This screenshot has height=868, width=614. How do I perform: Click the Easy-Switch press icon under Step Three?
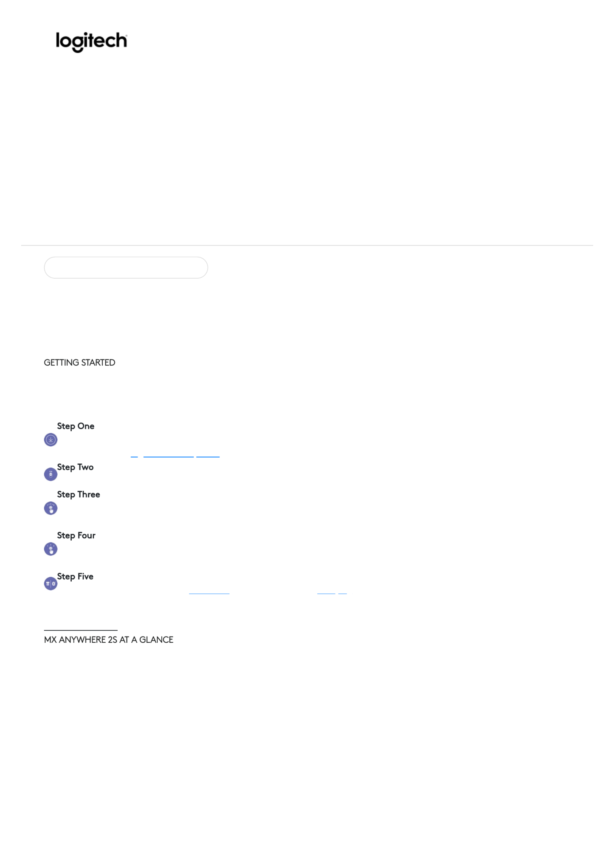pos(51,508)
